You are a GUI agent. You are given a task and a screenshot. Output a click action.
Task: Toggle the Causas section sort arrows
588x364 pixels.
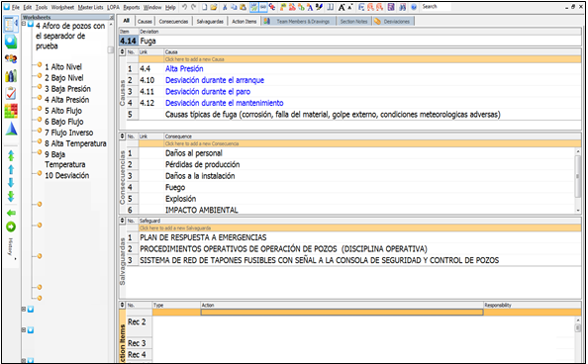[122, 51]
